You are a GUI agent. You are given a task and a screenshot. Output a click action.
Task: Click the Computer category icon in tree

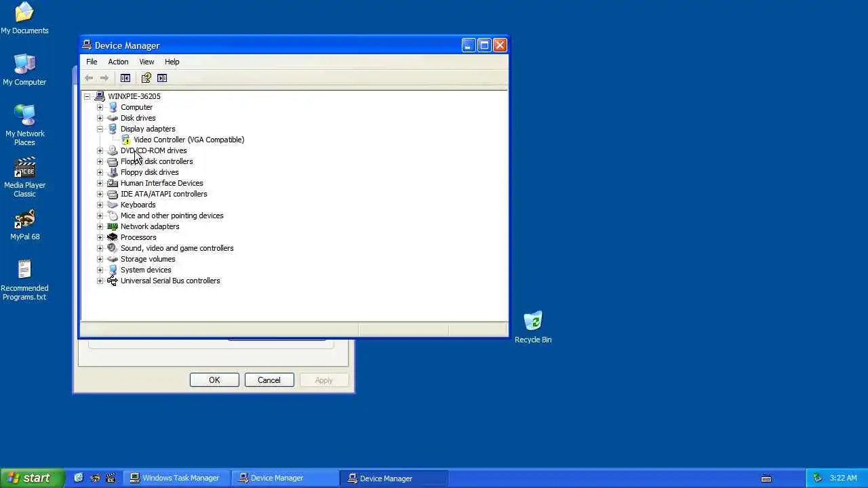coord(113,107)
